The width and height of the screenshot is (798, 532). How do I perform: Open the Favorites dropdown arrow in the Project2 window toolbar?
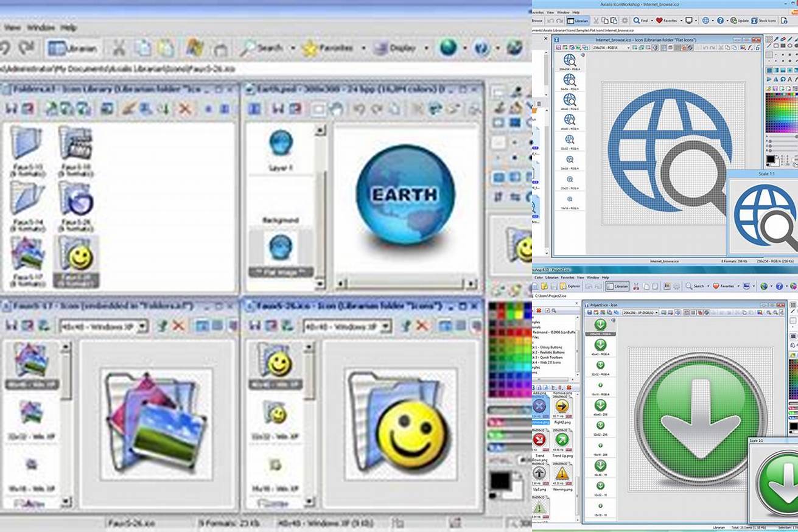(x=738, y=286)
